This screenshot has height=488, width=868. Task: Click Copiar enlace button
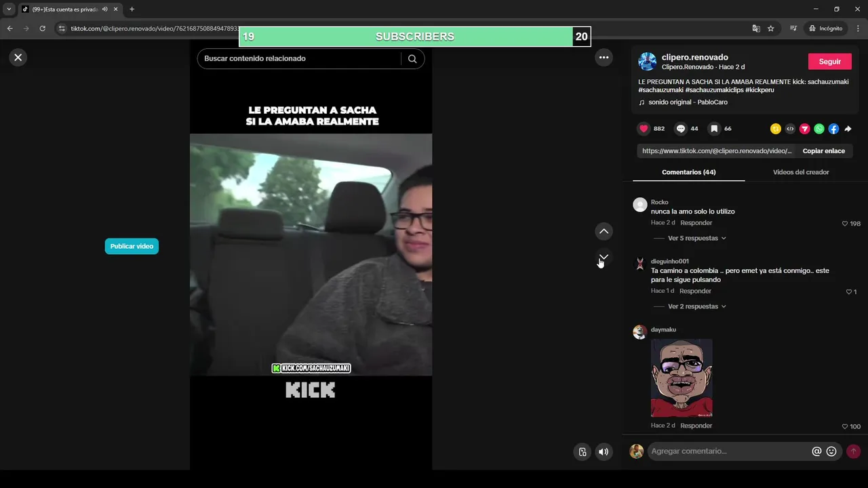[823, 151]
